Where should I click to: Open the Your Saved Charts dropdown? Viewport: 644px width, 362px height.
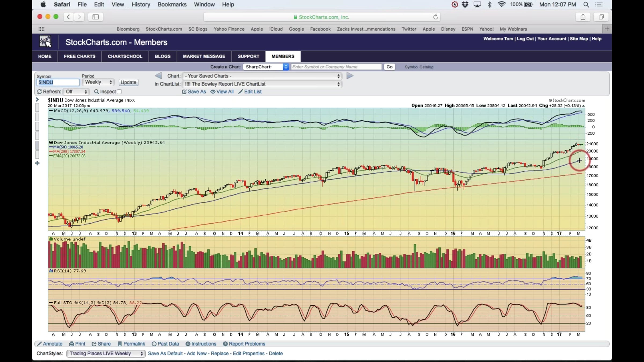pyautogui.click(x=262, y=76)
